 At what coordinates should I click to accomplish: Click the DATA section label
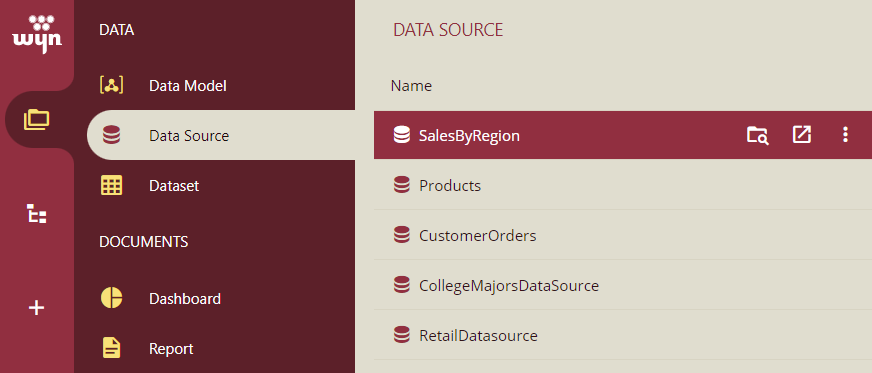[116, 30]
